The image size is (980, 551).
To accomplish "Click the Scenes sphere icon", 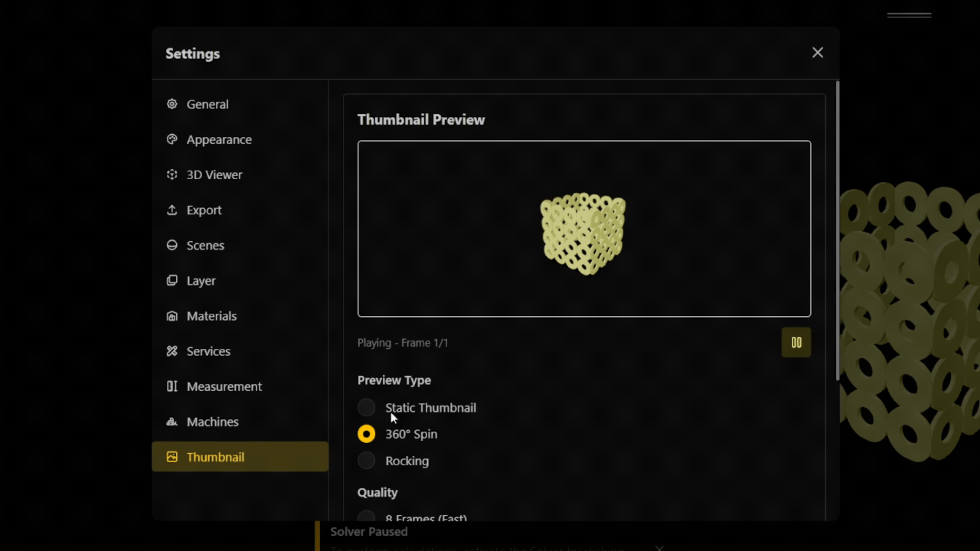I will tap(172, 245).
